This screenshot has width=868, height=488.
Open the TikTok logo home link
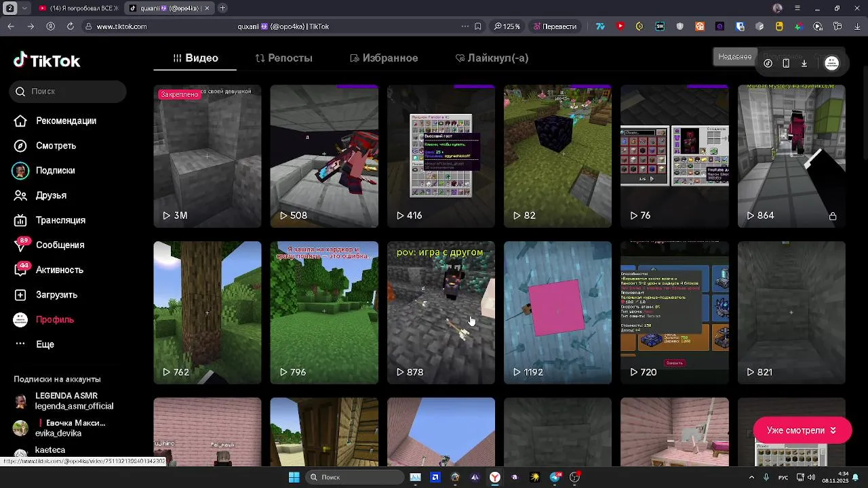pyautogui.click(x=47, y=60)
